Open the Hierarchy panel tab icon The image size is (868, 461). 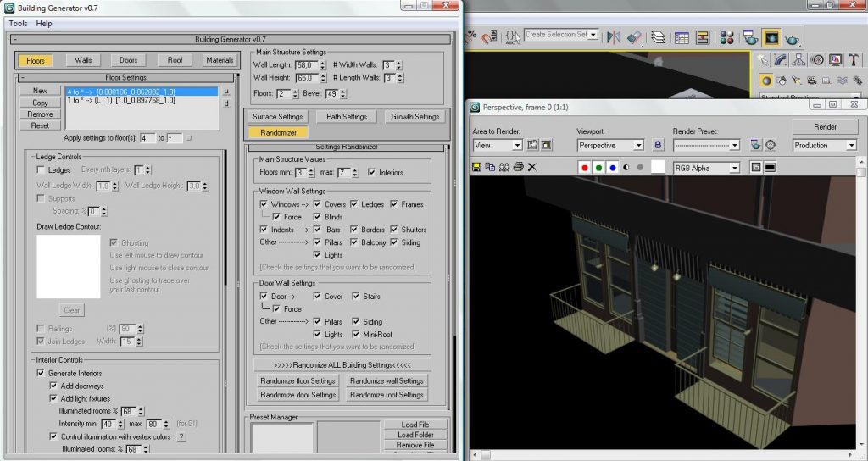(799, 60)
